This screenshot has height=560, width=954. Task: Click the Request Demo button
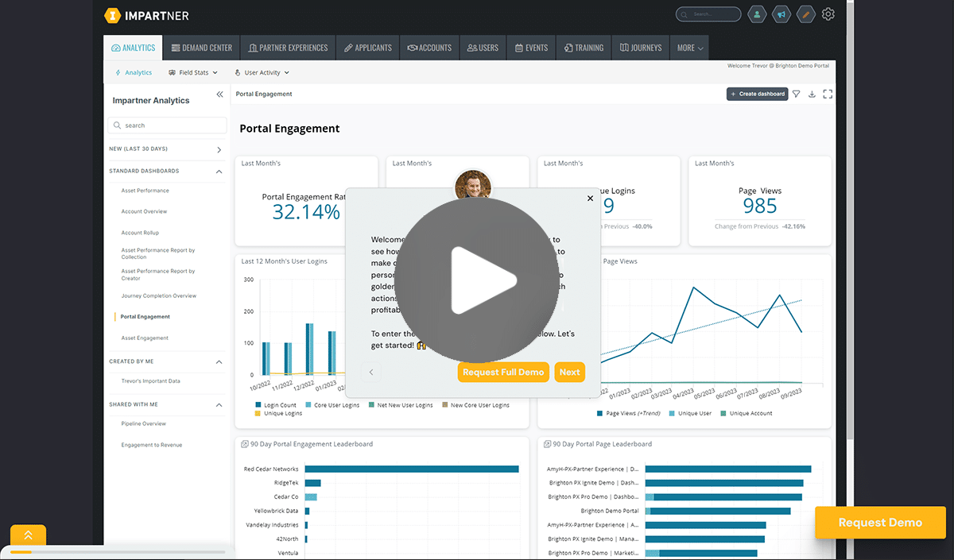[x=880, y=523]
